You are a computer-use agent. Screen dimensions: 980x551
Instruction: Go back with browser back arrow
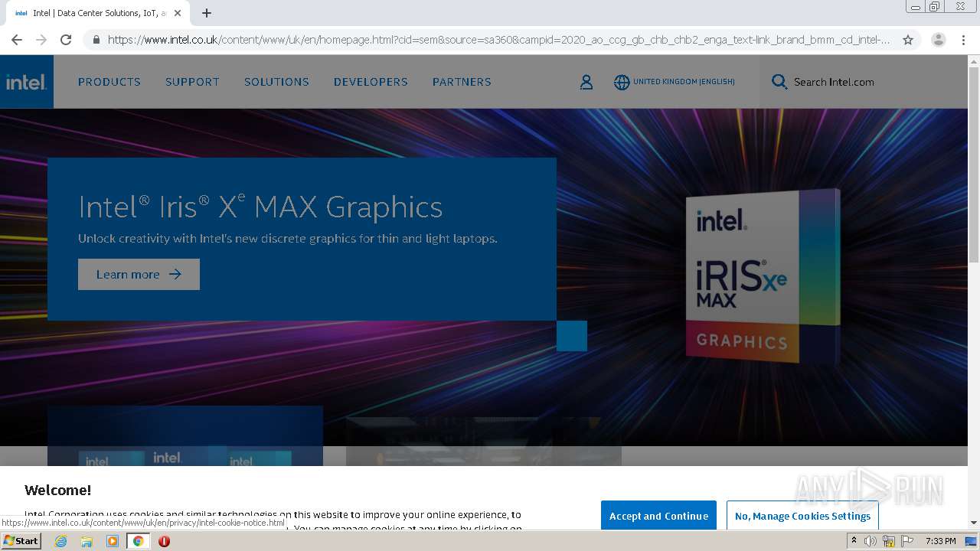17,40
